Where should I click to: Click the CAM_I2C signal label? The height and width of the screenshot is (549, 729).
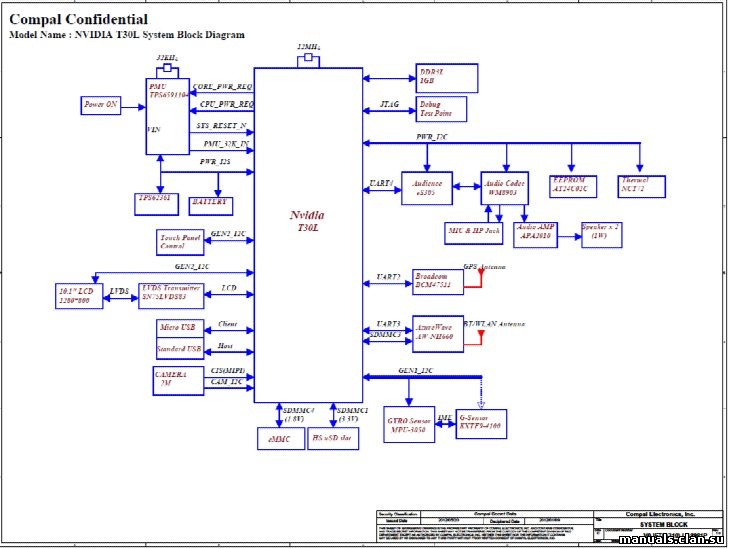point(227,382)
